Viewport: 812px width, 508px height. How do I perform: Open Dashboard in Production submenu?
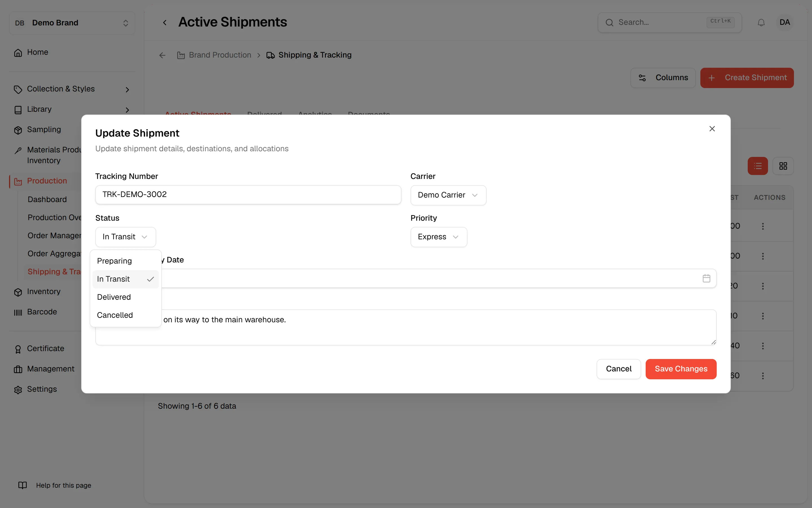(47, 200)
